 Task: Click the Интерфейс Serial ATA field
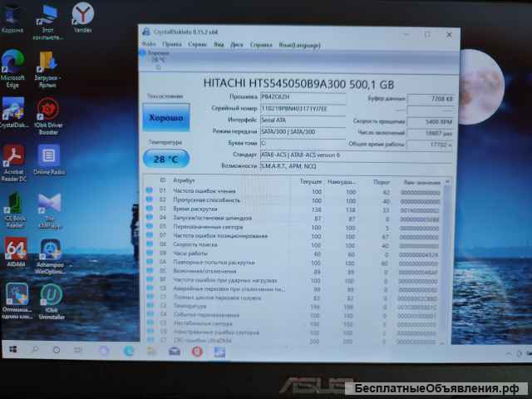tap(303, 120)
